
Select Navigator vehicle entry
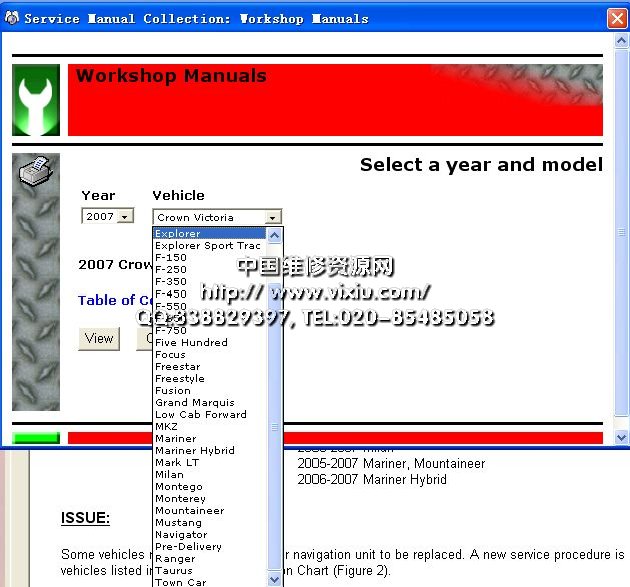tap(181, 535)
